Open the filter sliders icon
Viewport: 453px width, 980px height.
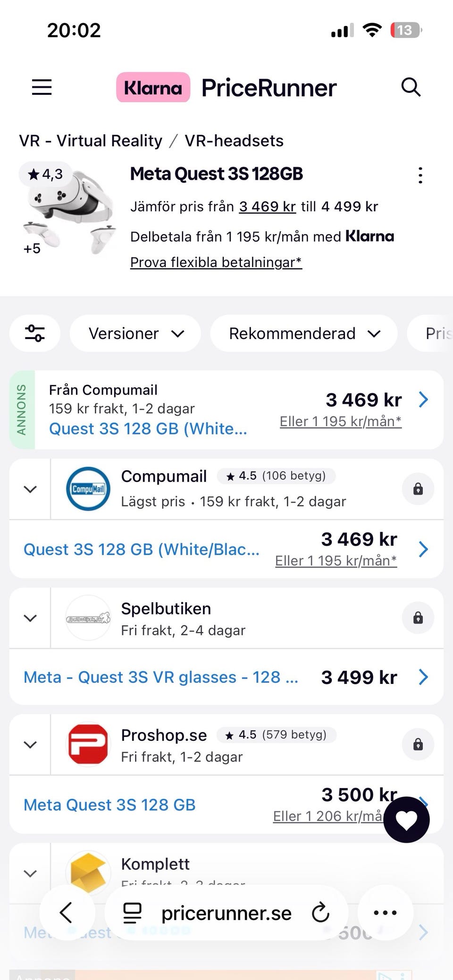(35, 333)
